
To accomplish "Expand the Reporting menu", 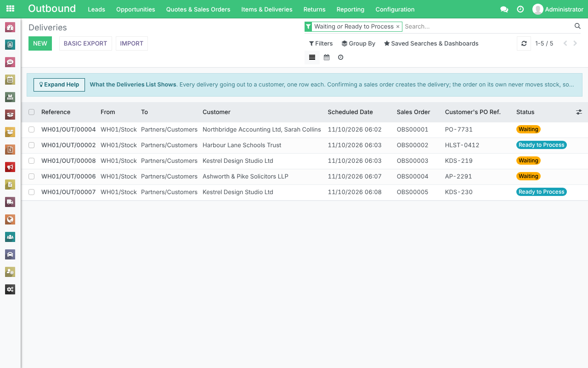I will [351, 9].
